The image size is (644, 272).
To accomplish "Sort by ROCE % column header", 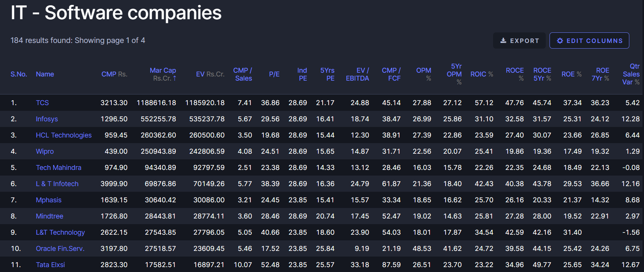I will pos(515,74).
